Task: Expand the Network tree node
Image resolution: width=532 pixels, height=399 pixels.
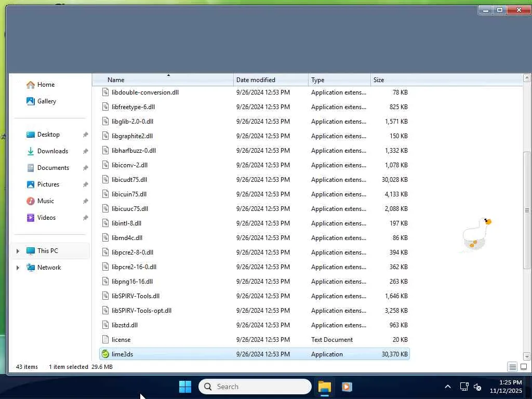Action: click(x=18, y=268)
